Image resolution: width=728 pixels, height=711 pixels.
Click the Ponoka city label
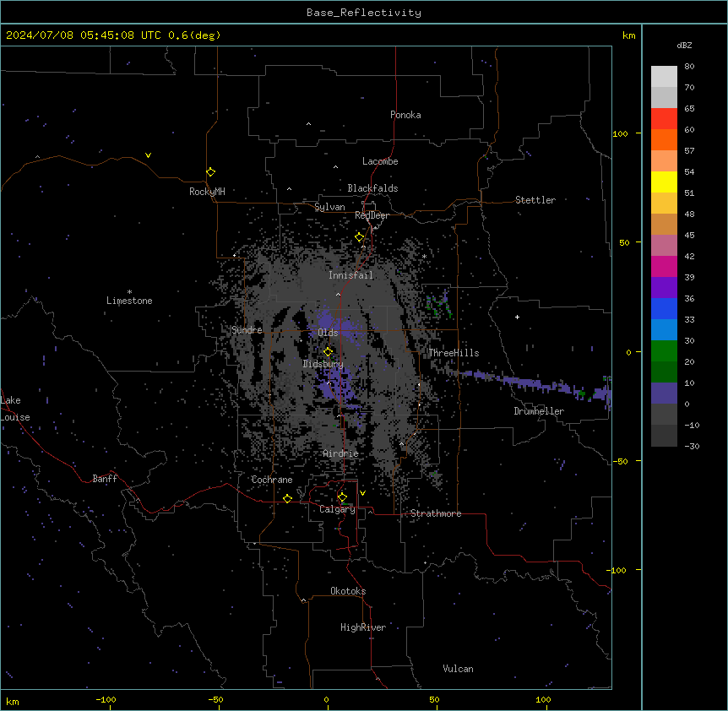(x=405, y=115)
